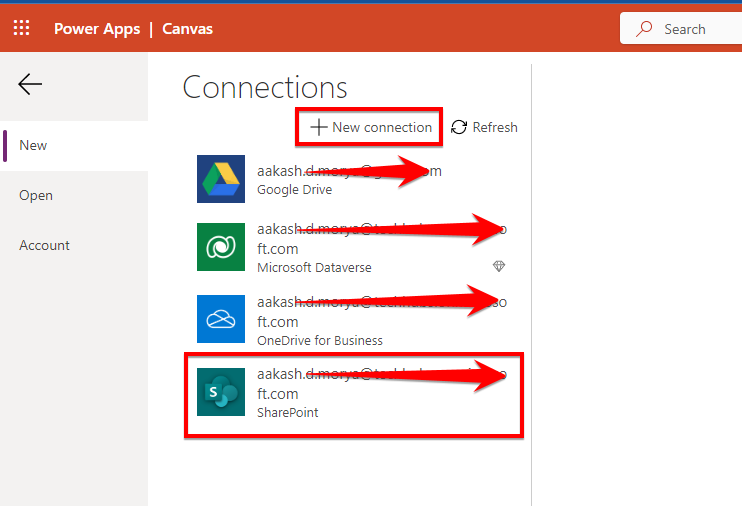Open the Power Apps header link
This screenshot has height=506, width=742.
coord(97,29)
